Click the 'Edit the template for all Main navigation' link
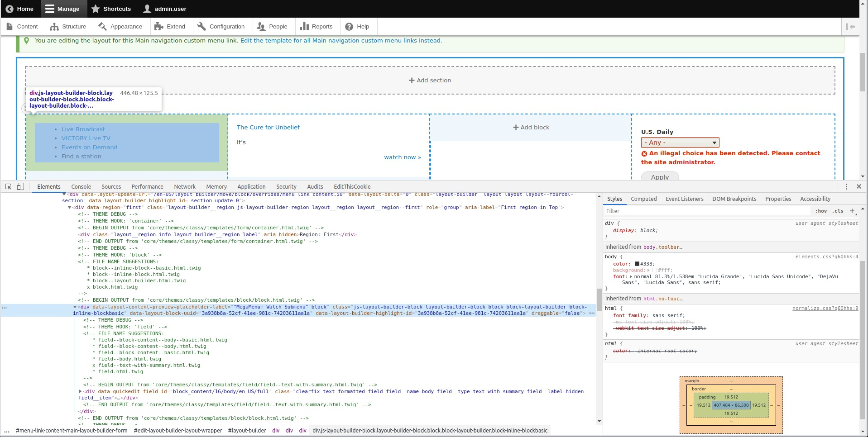 click(340, 40)
